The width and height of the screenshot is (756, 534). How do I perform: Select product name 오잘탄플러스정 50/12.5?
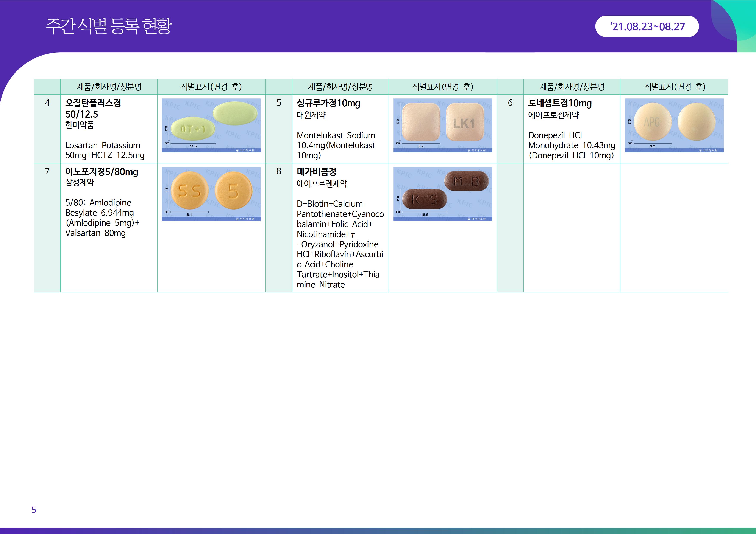pos(93,109)
